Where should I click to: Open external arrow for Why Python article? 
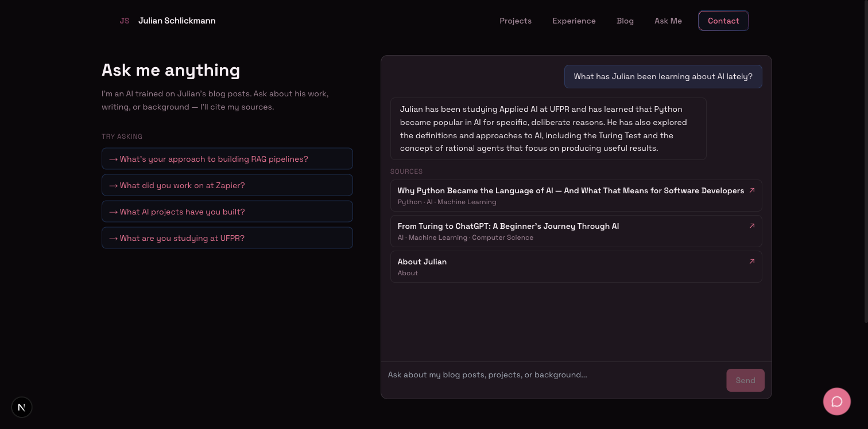click(x=752, y=190)
